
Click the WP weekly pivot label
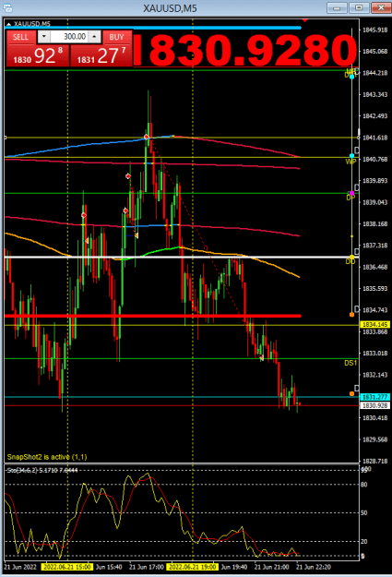pos(350,162)
